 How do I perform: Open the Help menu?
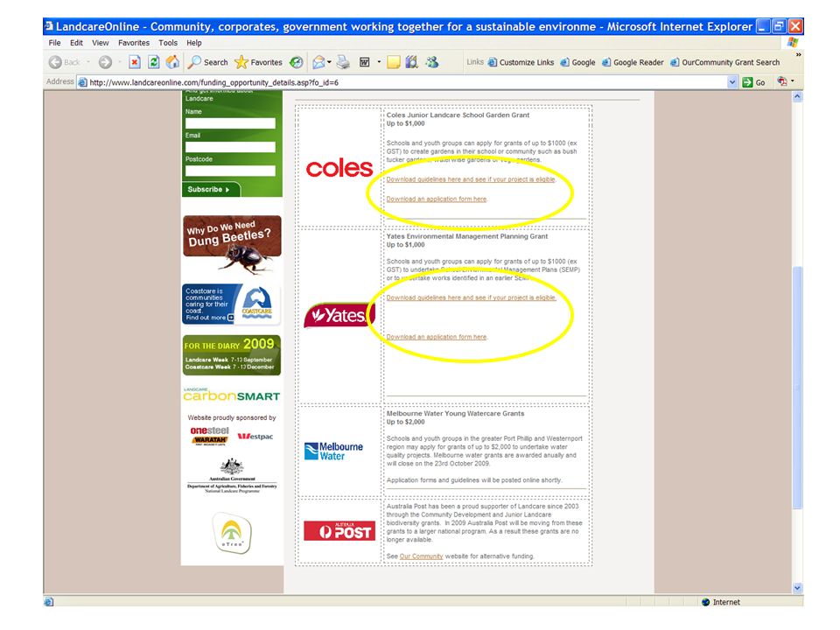[x=194, y=43]
